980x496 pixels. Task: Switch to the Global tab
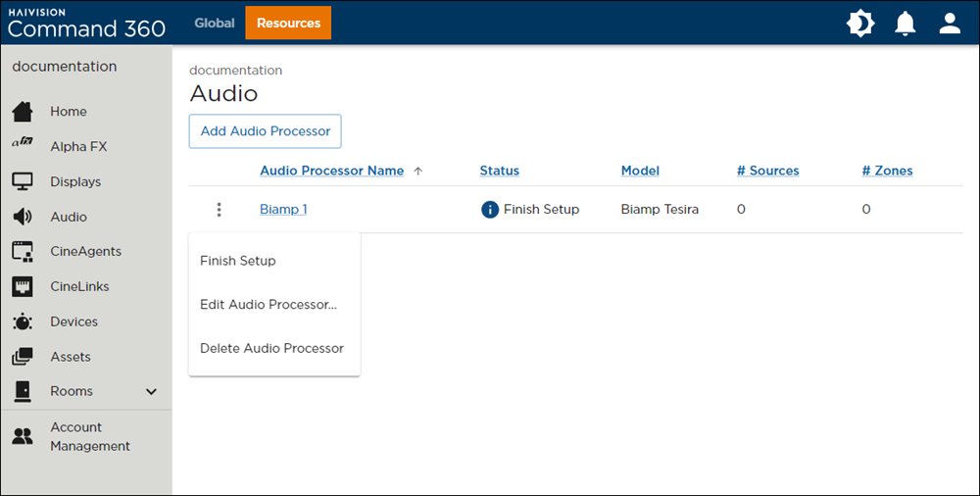pyautogui.click(x=214, y=23)
